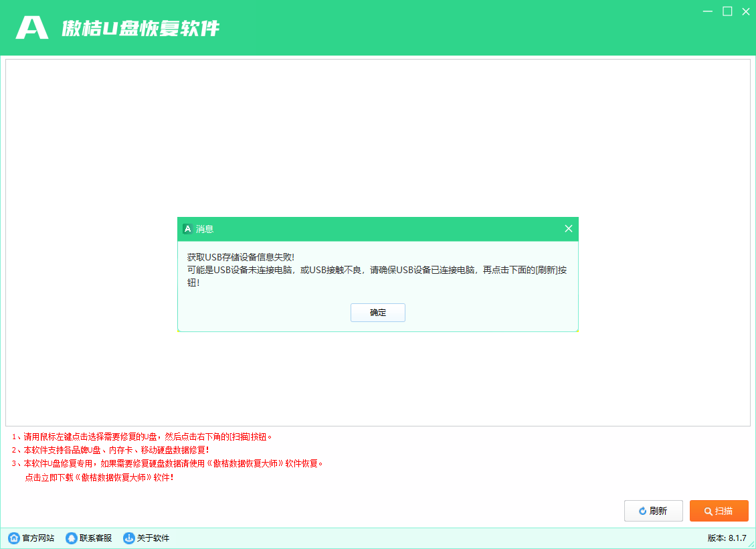This screenshot has width=756, height=549.
Task: Click the 刷新 refresh button
Action: coord(653,511)
